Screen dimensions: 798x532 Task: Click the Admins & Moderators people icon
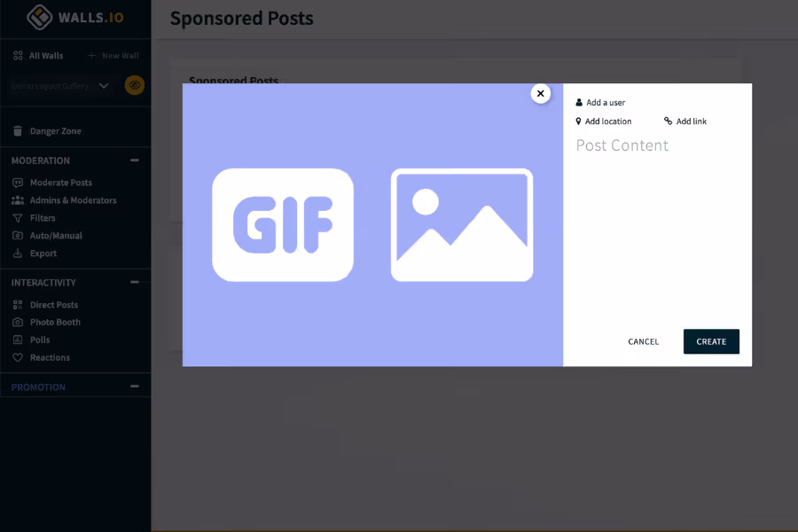18,200
